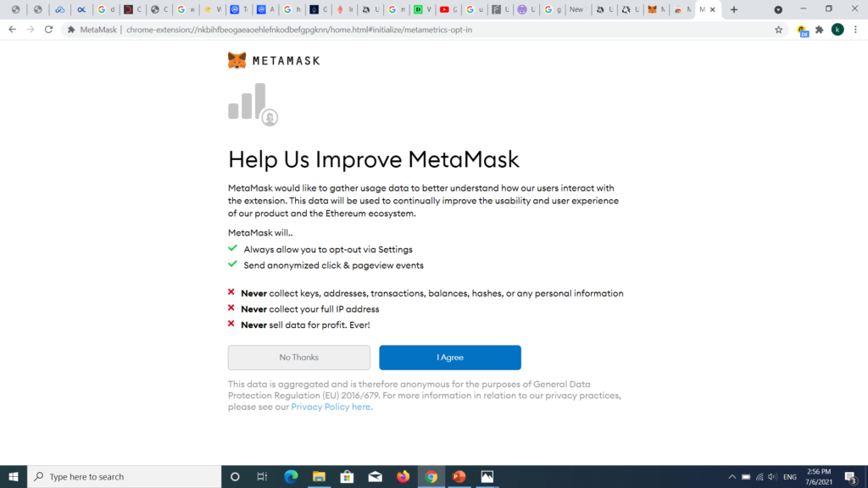Reload the current page
868x488 pixels.
pos(48,30)
